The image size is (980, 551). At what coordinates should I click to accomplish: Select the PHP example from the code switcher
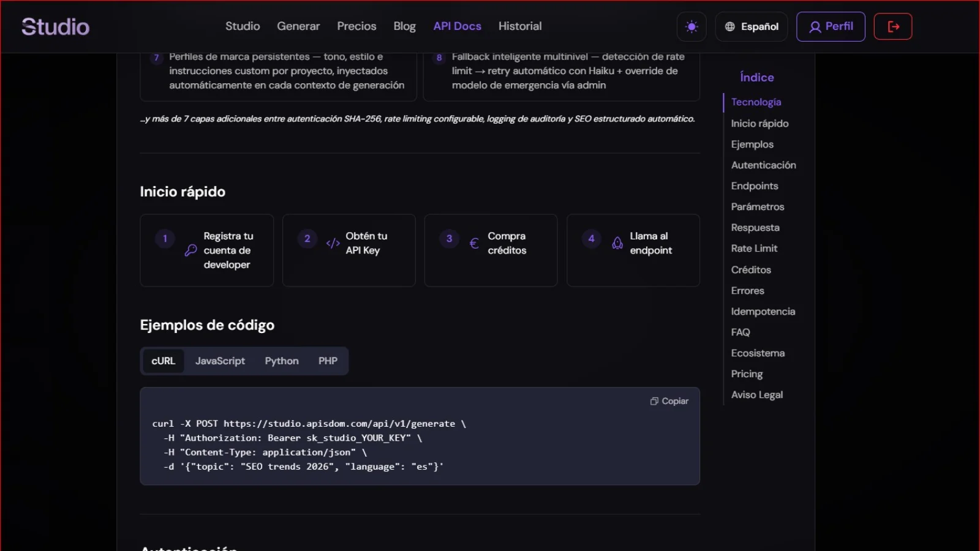pyautogui.click(x=328, y=361)
